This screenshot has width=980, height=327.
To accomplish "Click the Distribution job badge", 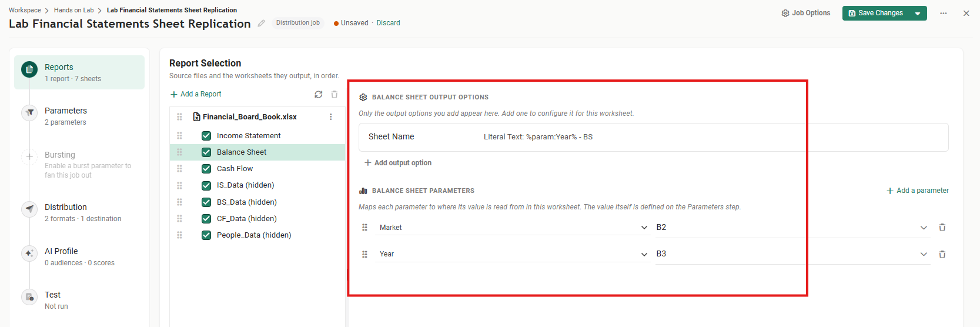I will tap(298, 23).
